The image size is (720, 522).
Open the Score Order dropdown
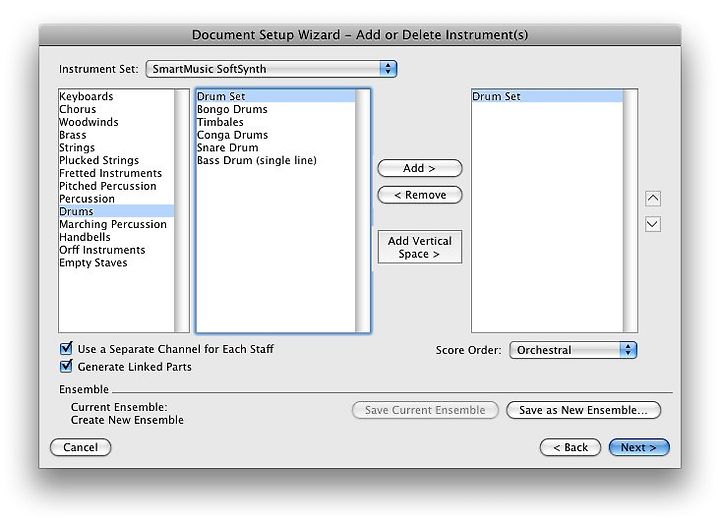[573, 350]
